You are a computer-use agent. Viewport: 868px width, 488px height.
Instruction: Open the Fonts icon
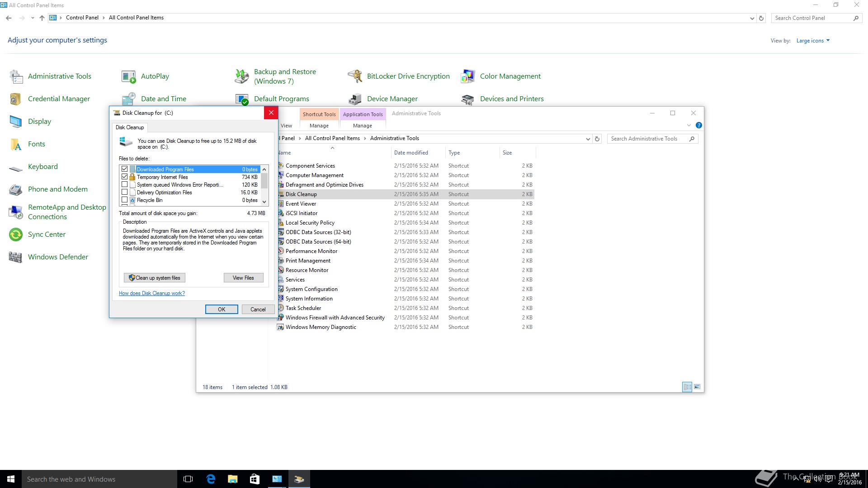pyautogui.click(x=16, y=144)
